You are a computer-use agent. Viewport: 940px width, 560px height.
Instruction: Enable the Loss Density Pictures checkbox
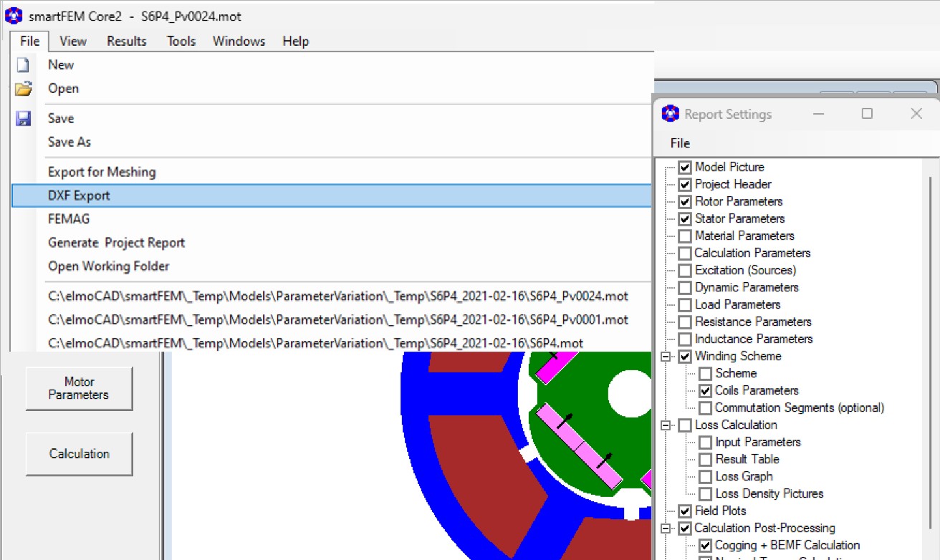click(x=705, y=493)
